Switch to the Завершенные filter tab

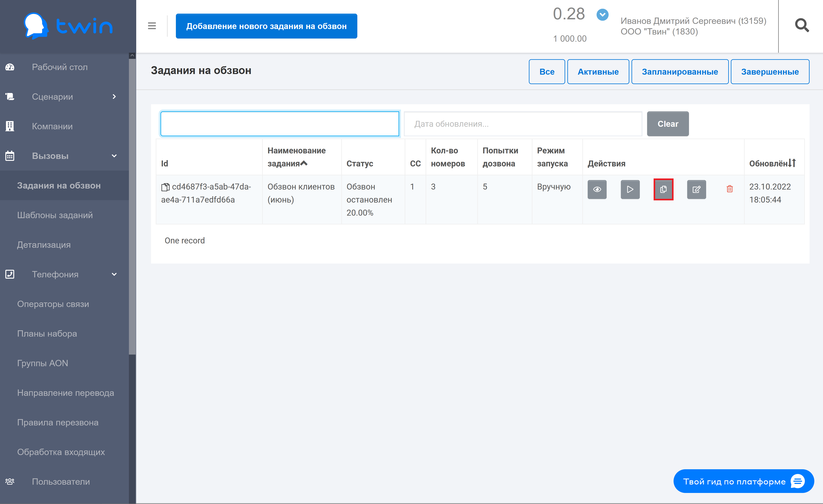click(x=770, y=72)
